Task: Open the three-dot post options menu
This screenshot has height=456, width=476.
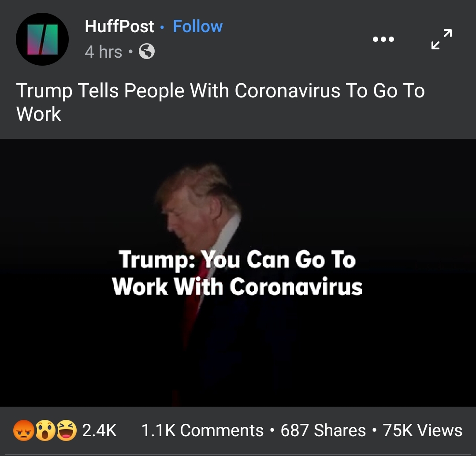Action: (x=383, y=39)
